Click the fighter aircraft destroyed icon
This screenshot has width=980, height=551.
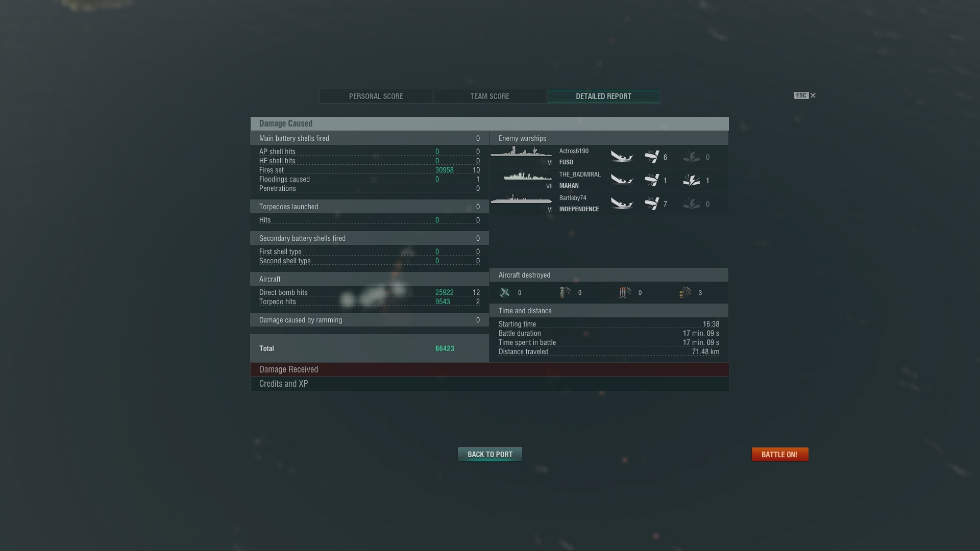505,292
